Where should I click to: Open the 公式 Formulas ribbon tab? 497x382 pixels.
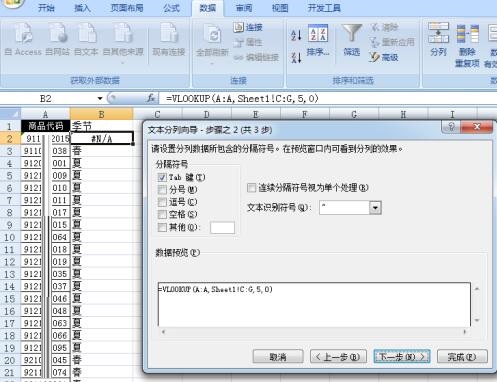(x=171, y=8)
